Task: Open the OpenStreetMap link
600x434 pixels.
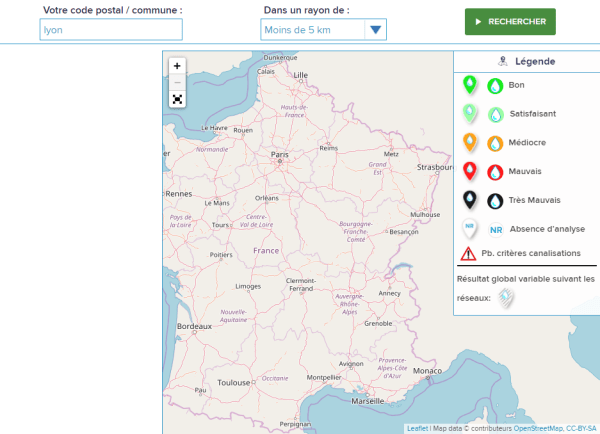Action: (537, 428)
